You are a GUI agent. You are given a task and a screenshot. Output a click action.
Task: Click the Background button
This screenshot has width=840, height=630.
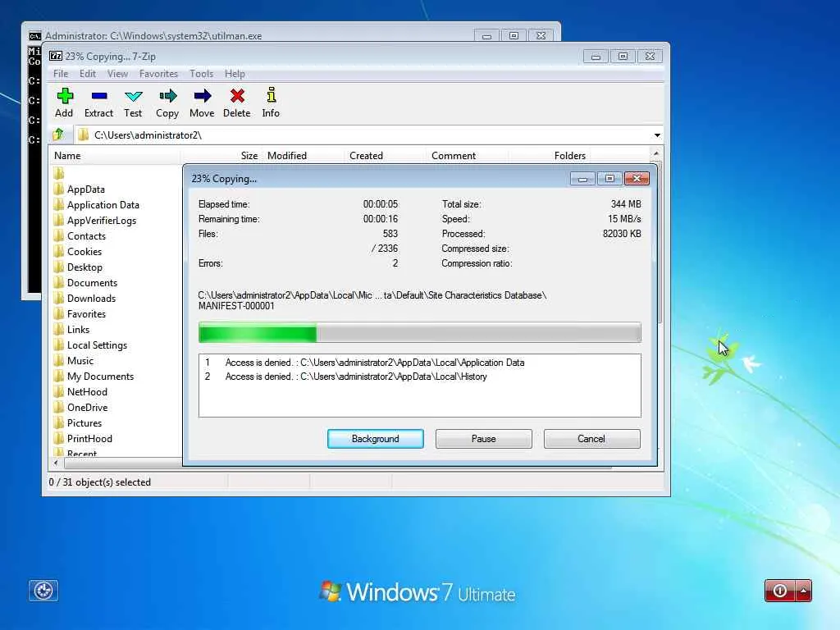[376, 439]
